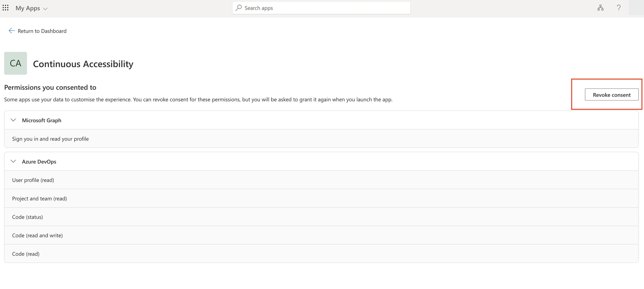
Task: Collapse the Azure DevOps section
Action: click(14, 161)
